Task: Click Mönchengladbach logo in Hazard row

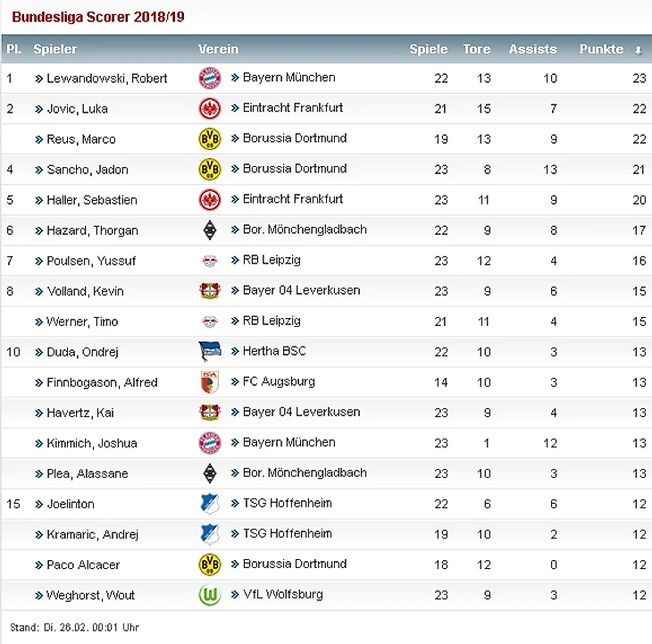Action: click(x=209, y=230)
